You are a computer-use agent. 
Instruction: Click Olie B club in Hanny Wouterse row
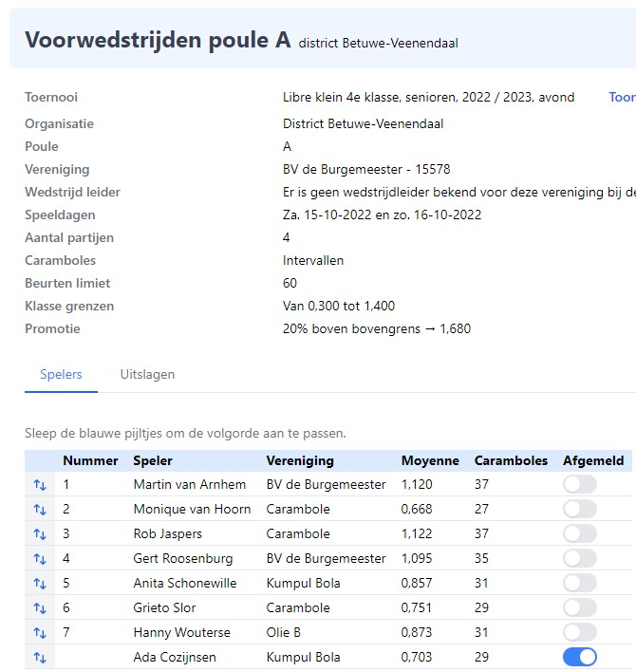pyautogui.click(x=283, y=632)
